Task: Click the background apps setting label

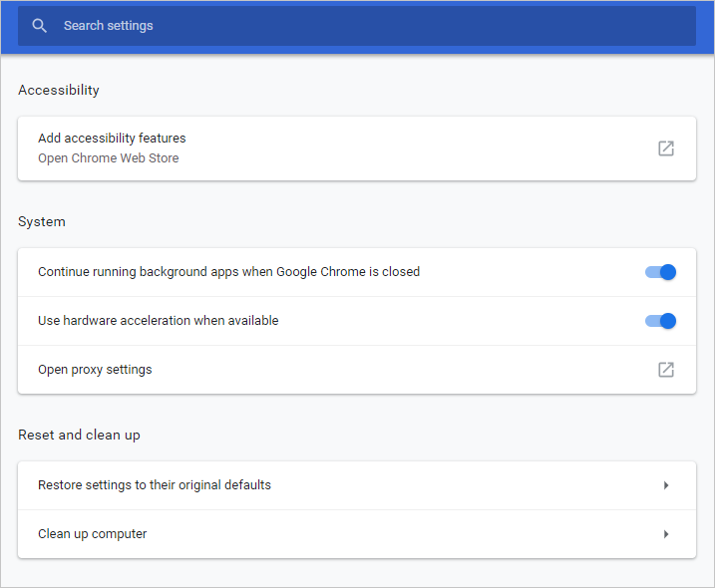Action: (228, 272)
